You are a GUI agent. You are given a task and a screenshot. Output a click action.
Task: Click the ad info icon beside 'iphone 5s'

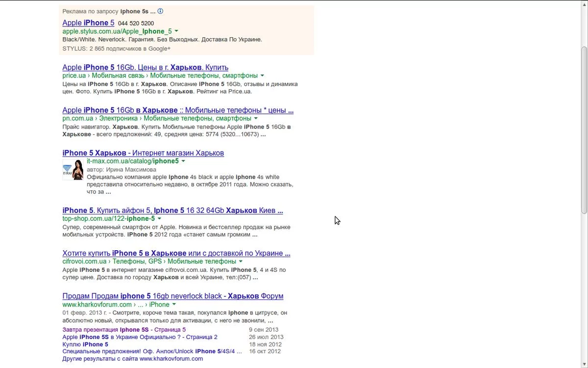click(160, 11)
